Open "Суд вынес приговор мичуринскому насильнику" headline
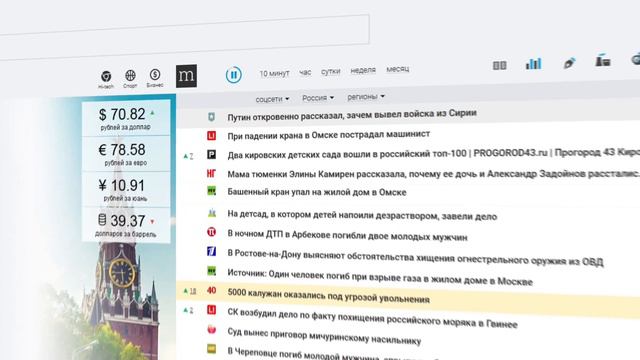 coord(324,336)
